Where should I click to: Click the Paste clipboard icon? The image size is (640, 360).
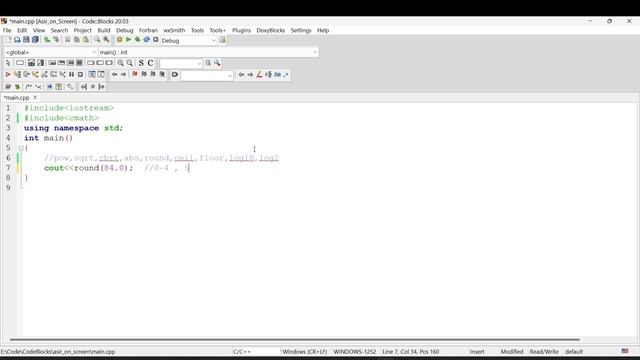coord(86,40)
